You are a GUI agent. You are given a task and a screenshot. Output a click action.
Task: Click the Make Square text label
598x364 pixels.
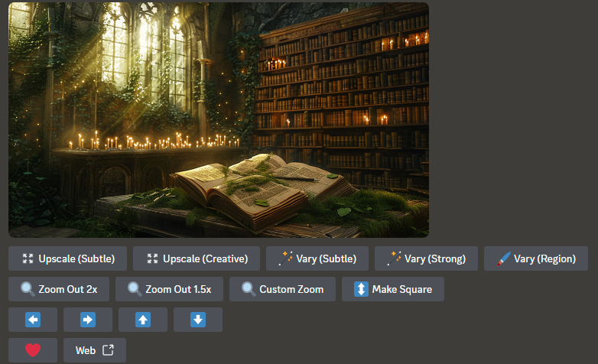[402, 289]
